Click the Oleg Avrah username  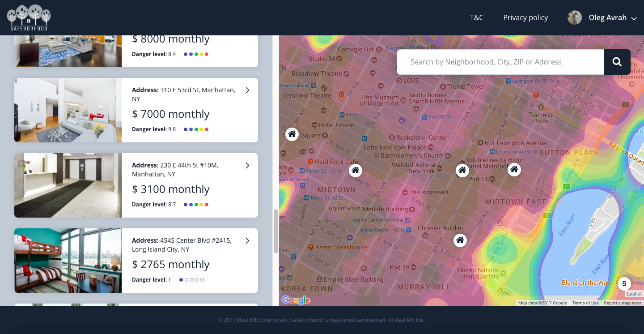point(607,17)
